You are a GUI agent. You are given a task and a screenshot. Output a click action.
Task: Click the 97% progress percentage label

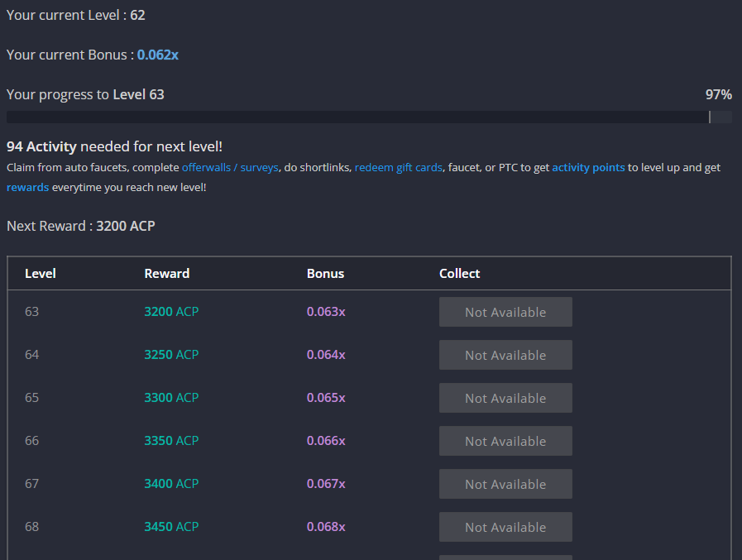pos(718,94)
